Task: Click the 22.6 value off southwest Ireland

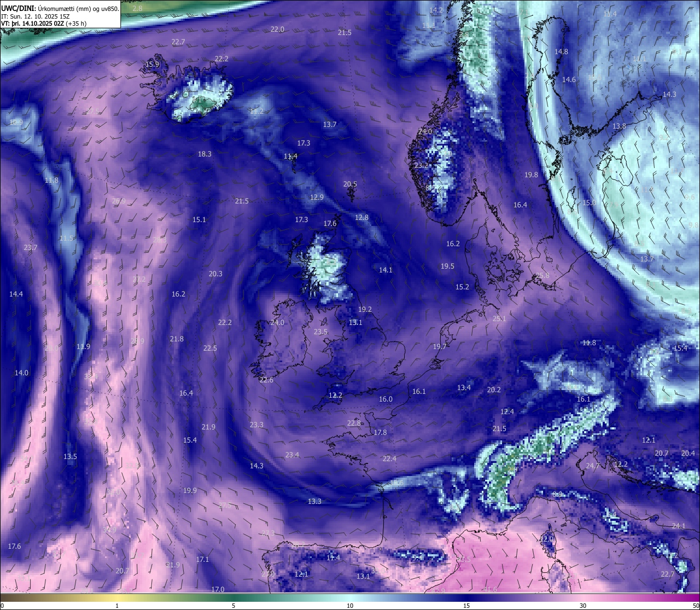Action: pyautogui.click(x=266, y=380)
